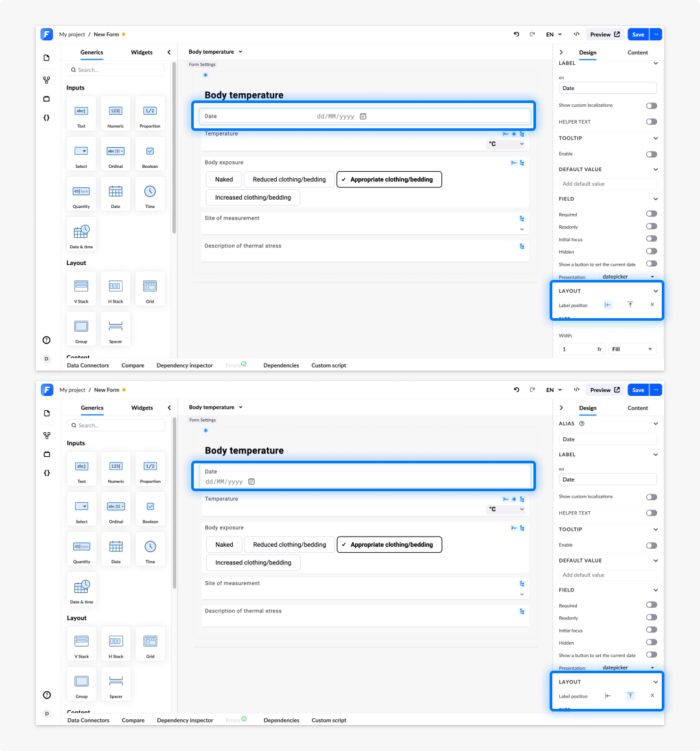Switch to the Generics tab in the lower screenshot
Image resolution: width=700 pixels, height=751 pixels.
[x=92, y=408]
